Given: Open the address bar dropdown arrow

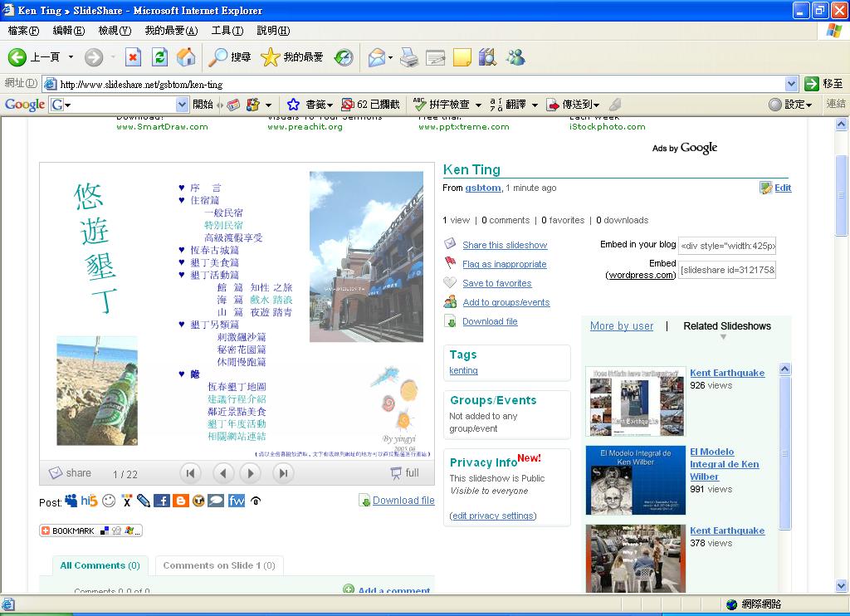Looking at the screenshot, I should [x=791, y=84].
